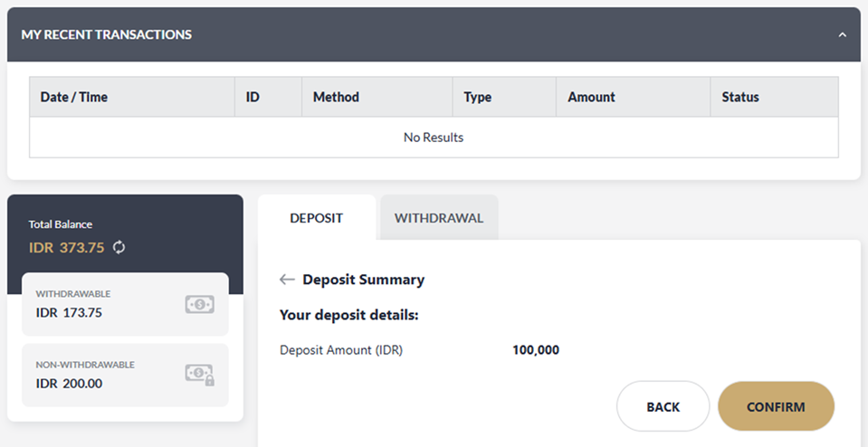Sort by the Amount column header
Viewport: 868px width, 447px height.
coord(591,97)
